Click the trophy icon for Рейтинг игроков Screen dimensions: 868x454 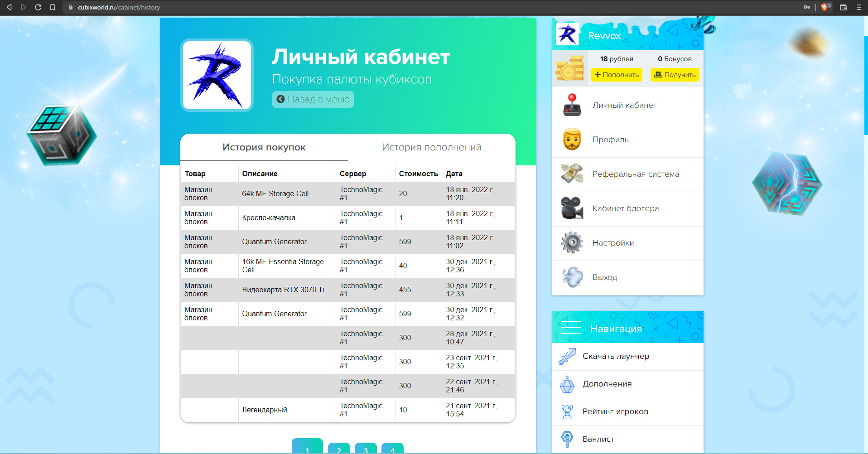tap(567, 412)
